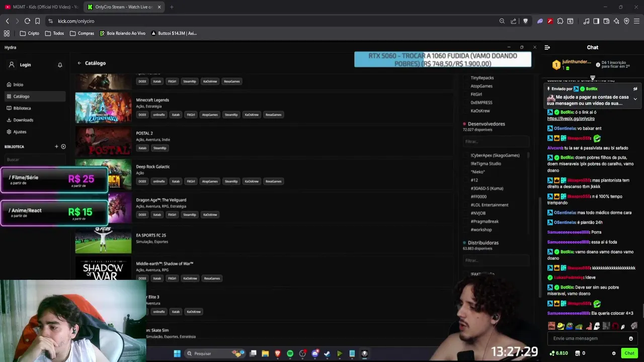644x362 pixels.
Task: Open the POSTAL 2 game thumbnail
Action: [x=103, y=141]
